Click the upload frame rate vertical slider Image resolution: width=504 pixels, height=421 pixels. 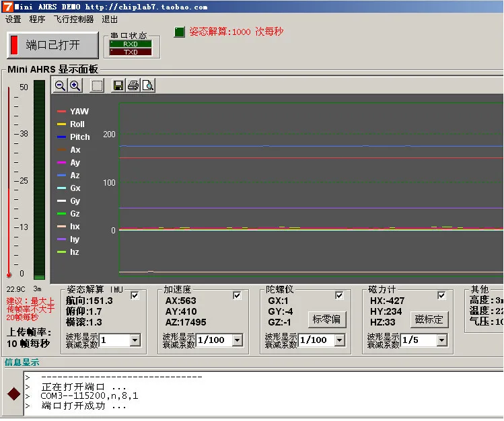tap(9, 182)
